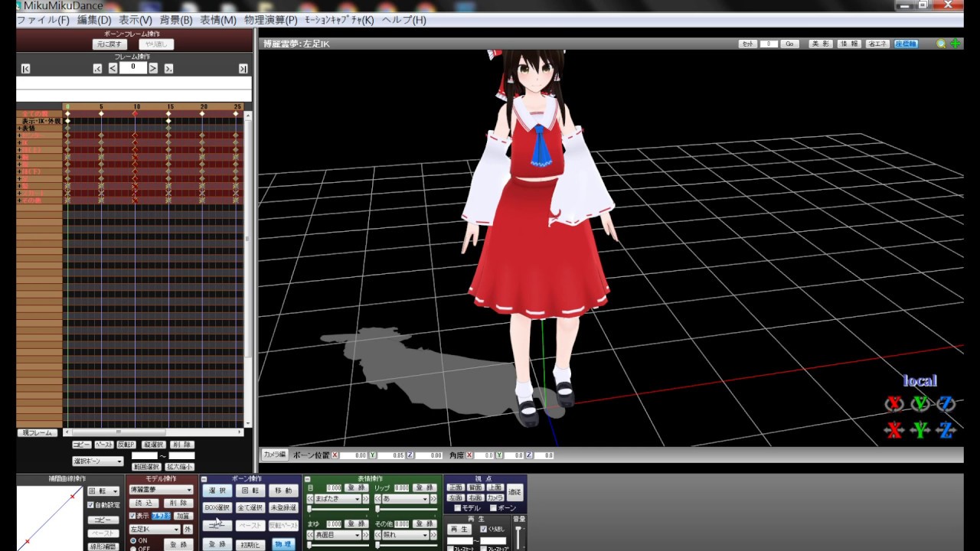The width and height of the screenshot is (980, 551).
Task: Collapse the ボーン操作 panel minus icon
Action: click(x=204, y=479)
